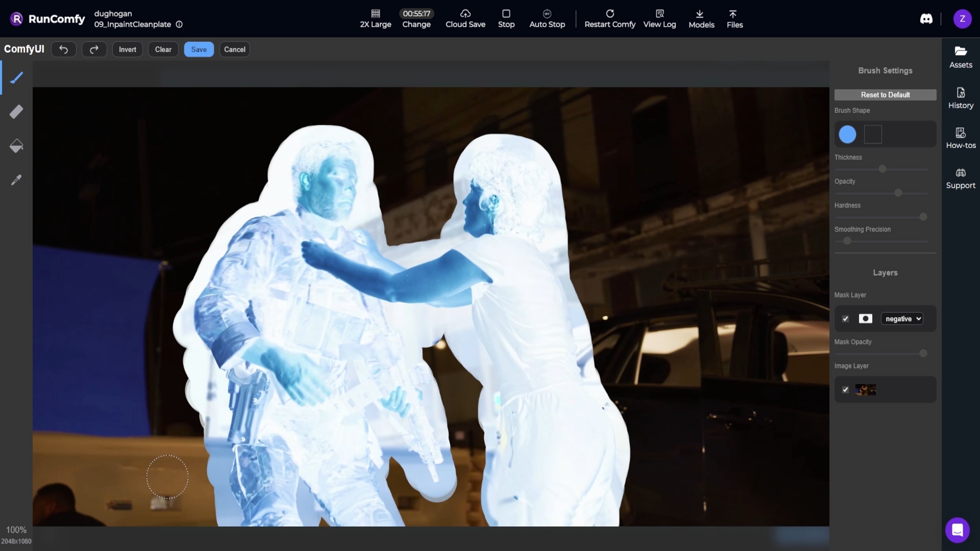The width and height of the screenshot is (980, 551).
Task: Click the Image Layer thumbnail
Action: tap(865, 390)
